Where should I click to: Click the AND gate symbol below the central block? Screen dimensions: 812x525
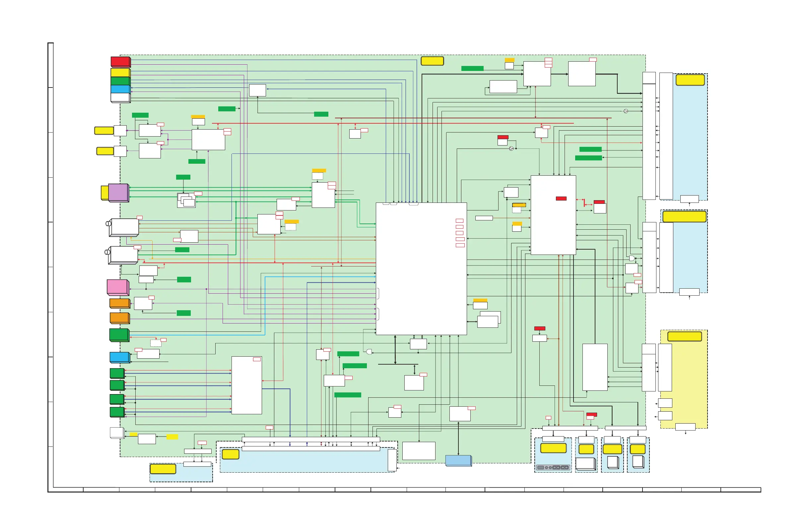[x=369, y=351]
